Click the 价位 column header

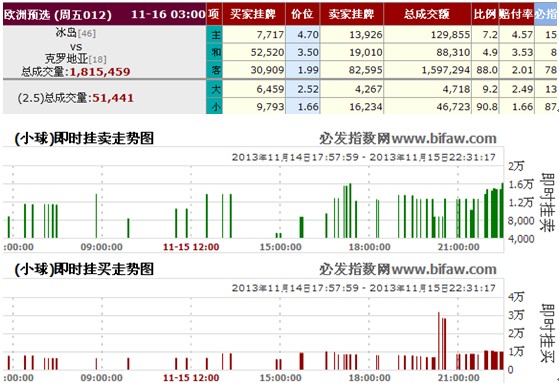303,14
